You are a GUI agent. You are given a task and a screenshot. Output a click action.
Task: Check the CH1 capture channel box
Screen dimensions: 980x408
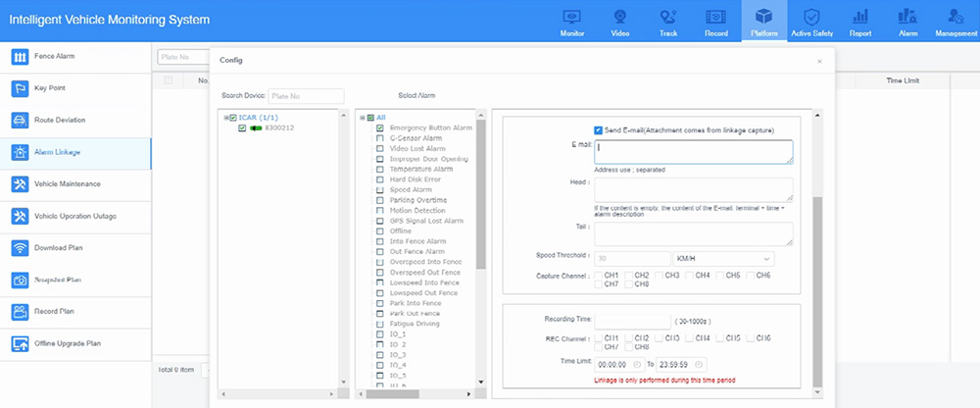point(599,276)
